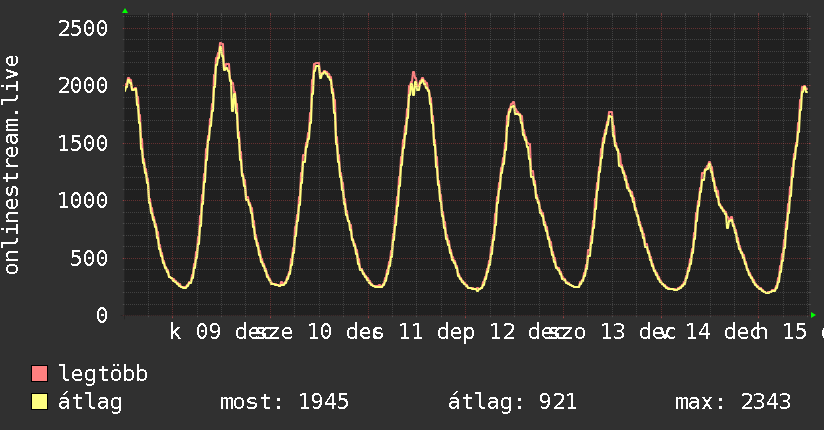Click the yellow átlag legend swatch

point(40,402)
